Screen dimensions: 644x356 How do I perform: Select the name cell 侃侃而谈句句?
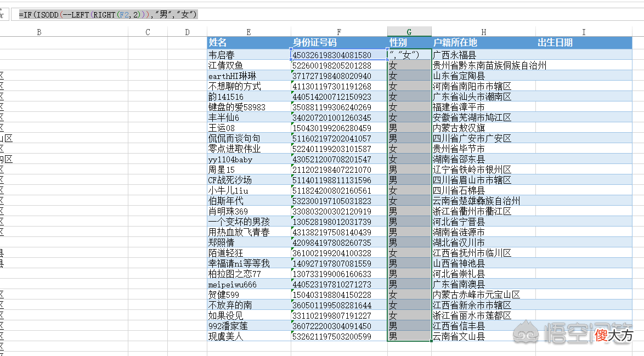click(249, 138)
